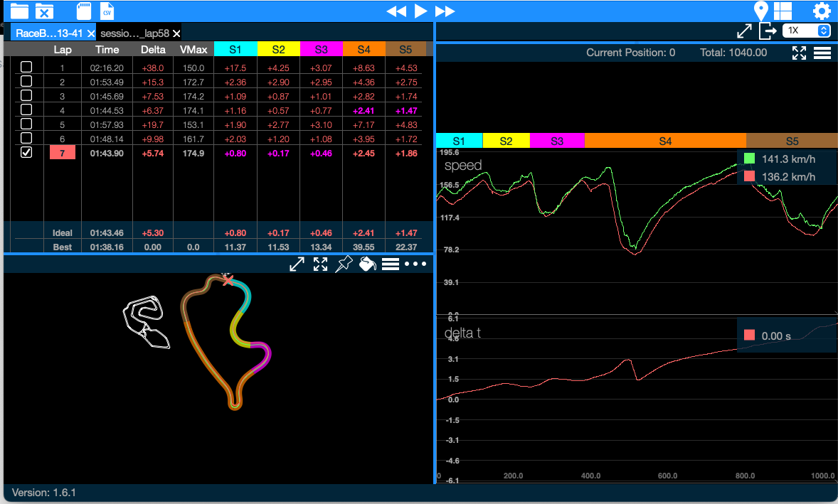This screenshot has height=504, width=838.
Task: Switch to the sessio..._lap58 tab
Action: [134, 33]
